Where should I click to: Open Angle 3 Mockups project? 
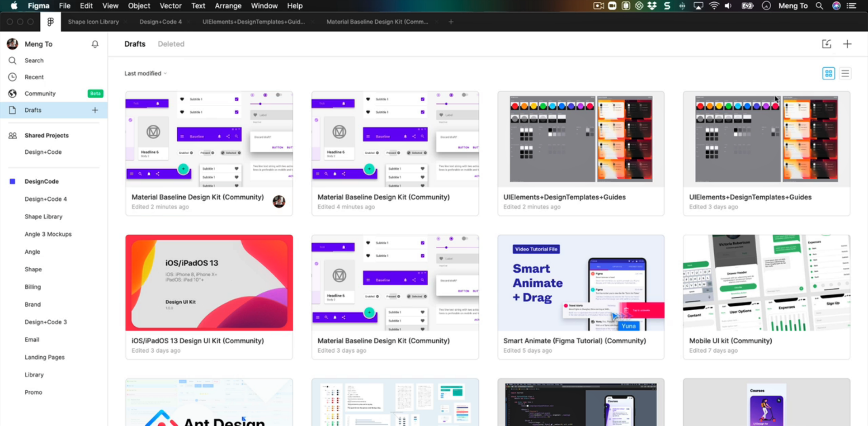(x=48, y=234)
